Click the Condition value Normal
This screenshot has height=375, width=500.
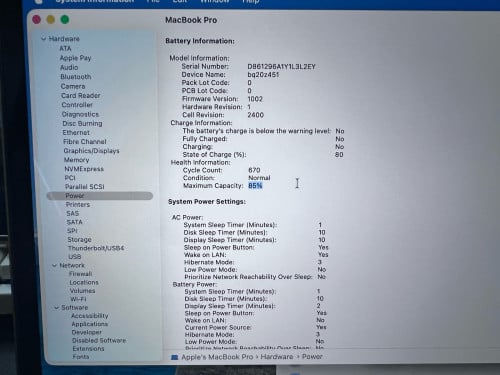(x=259, y=178)
